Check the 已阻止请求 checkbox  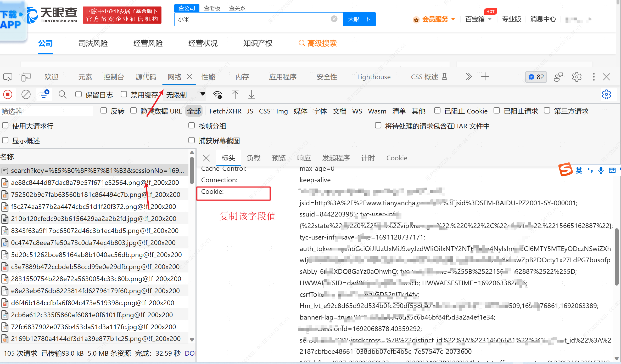tap(497, 111)
